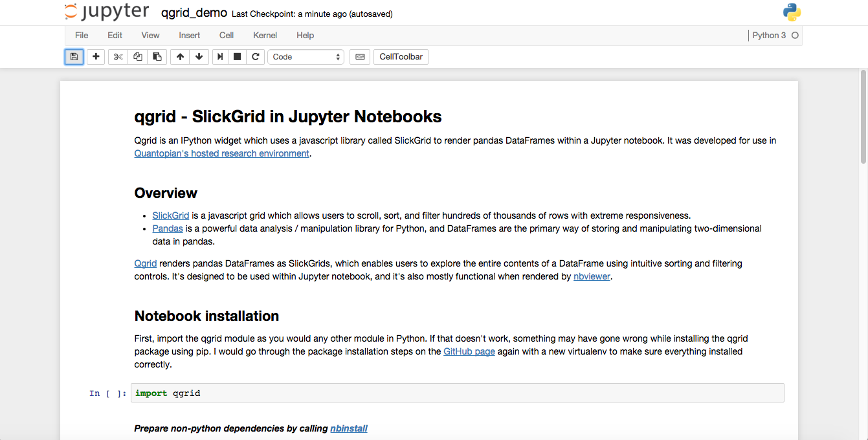This screenshot has width=868, height=440.
Task: Save the notebook with the floppy disk icon
Action: [x=74, y=57]
